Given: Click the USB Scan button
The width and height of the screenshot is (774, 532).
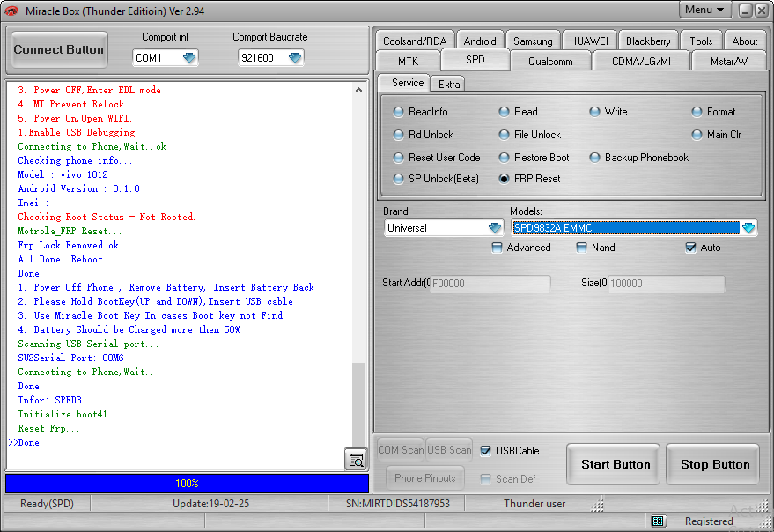Looking at the screenshot, I should [x=449, y=450].
